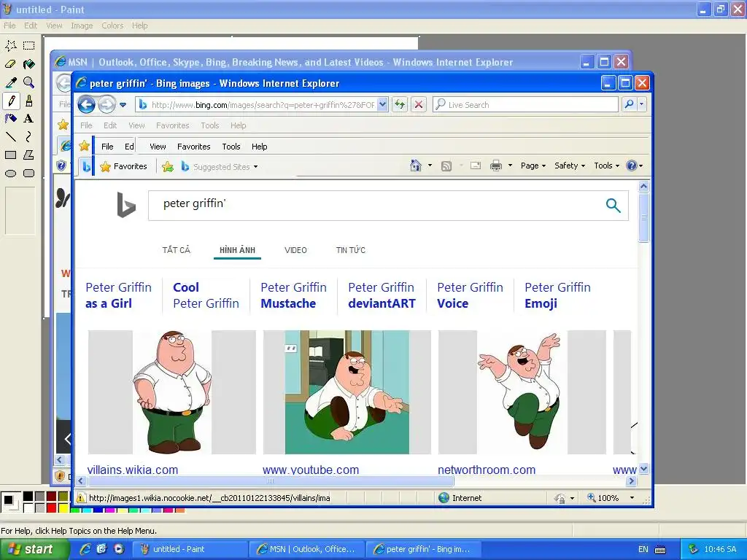
Task: Select the rectangular Select tool in Paint
Action: [29, 46]
